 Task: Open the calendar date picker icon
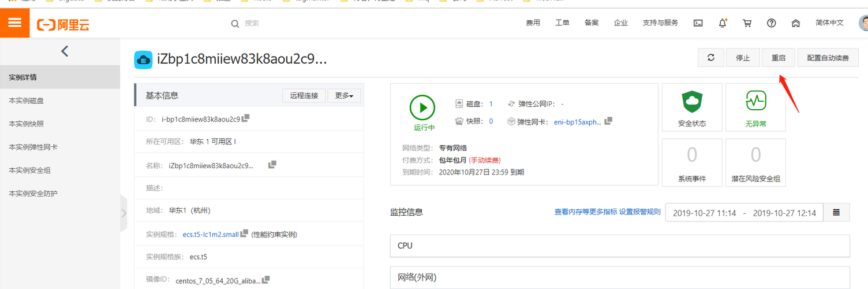pyautogui.click(x=836, y=213)
